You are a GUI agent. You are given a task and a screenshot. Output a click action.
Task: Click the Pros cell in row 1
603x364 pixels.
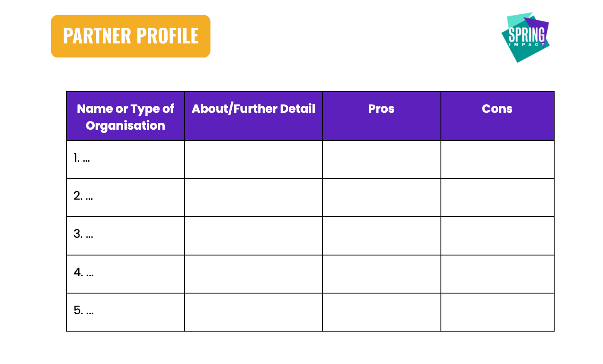pyautogui.click(x=382, y=160)
